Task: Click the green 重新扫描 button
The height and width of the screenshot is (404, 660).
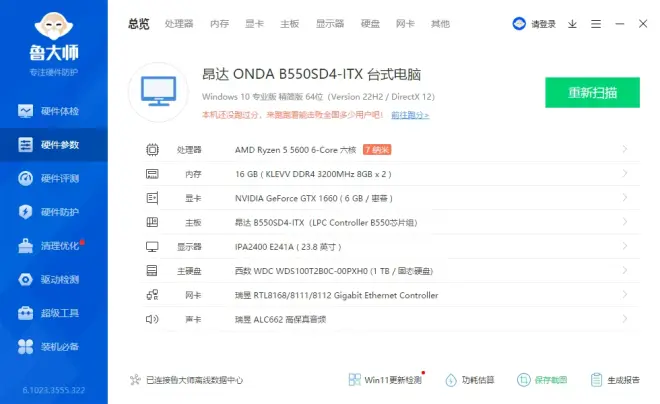Action: coord(592,92)
